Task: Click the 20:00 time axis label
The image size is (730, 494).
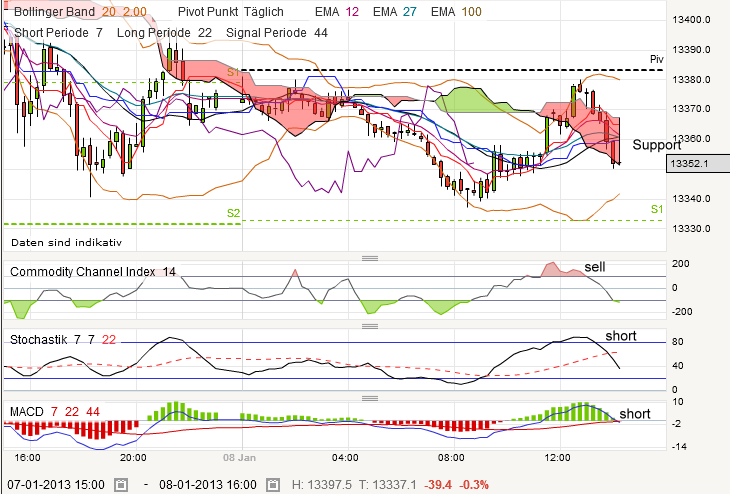Action: click(x=133, y=458)
